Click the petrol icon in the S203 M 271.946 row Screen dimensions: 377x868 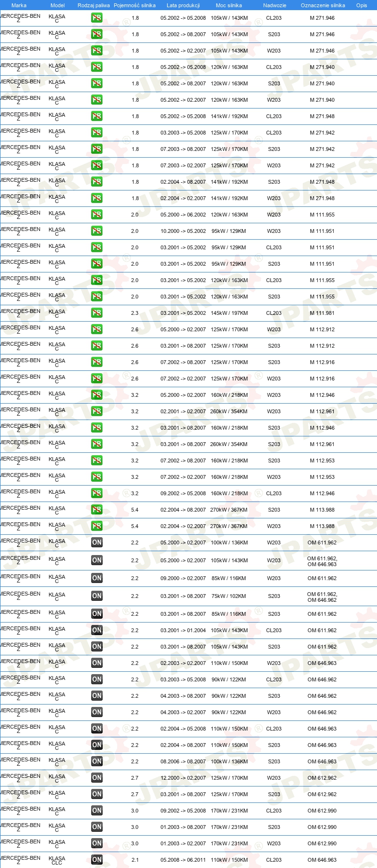(x=96, y=34)
